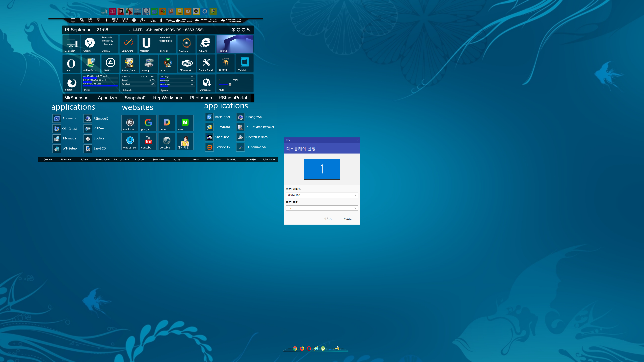The width and height of the screenshot is (644, 362).
Task: Open youtube website shortcut
Action: pos(148,141)
